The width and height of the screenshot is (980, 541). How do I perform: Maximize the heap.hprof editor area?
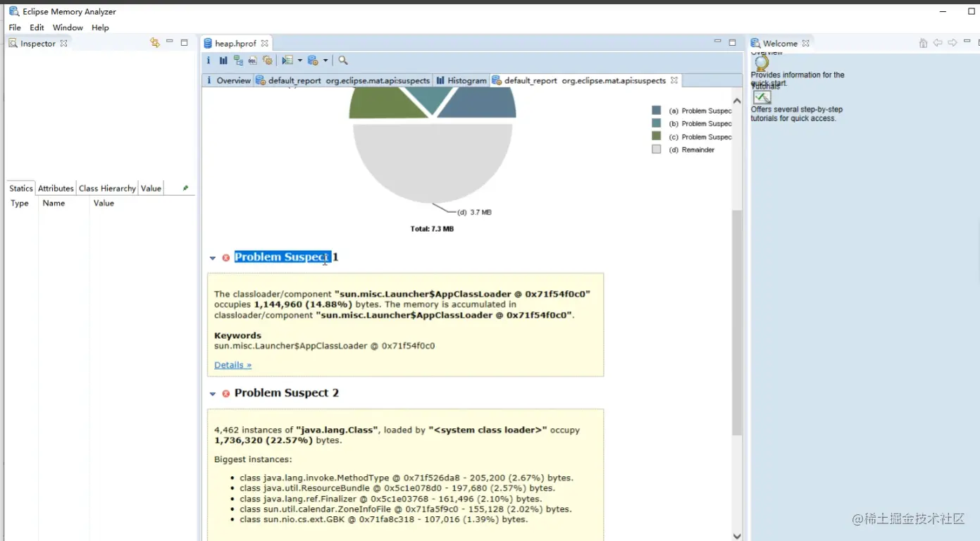pos(732,43)
